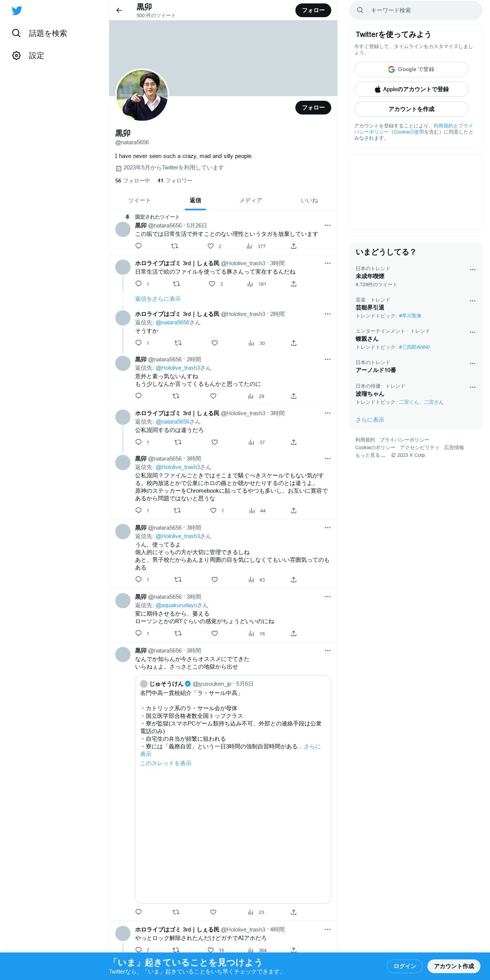This screenshot has width=490, height=980.
Task: Go back with the arrow icon
Action: [119, 10]
